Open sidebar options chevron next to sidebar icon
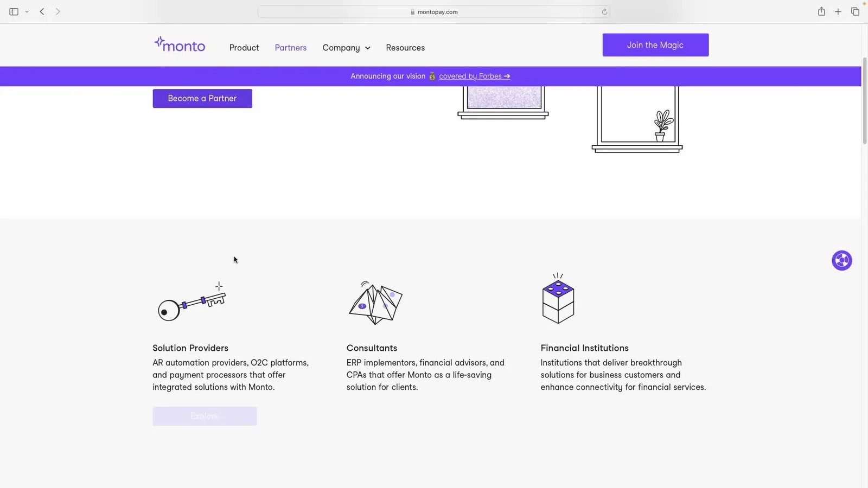This screenshot has height=488, width=868. (x=27, y=12)
